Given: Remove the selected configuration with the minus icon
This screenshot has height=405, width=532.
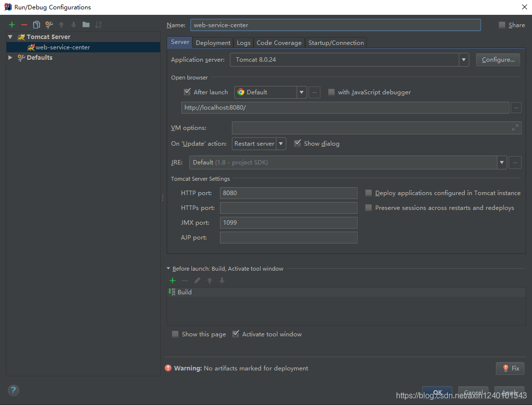Looking at the screenshot, I should click(24, 25).
